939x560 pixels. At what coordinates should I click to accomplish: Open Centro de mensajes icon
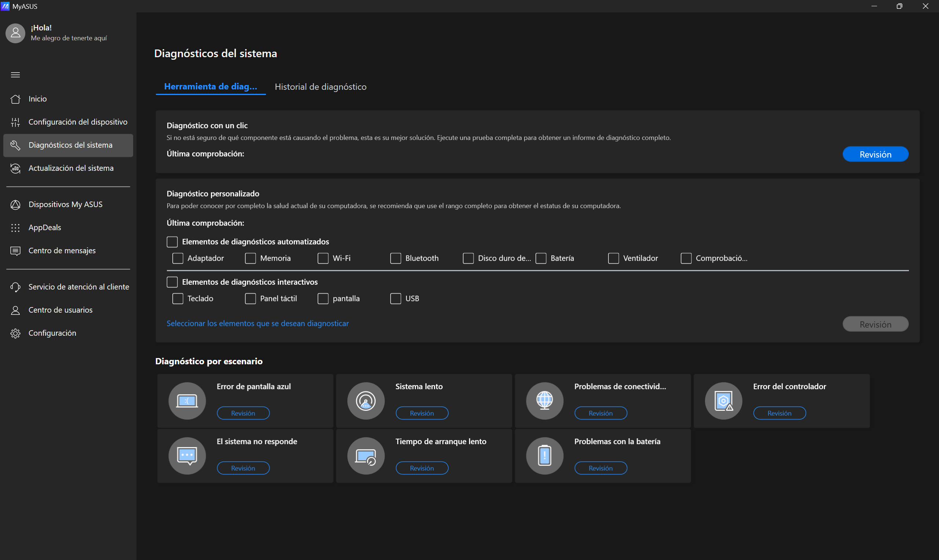point(15,251)
